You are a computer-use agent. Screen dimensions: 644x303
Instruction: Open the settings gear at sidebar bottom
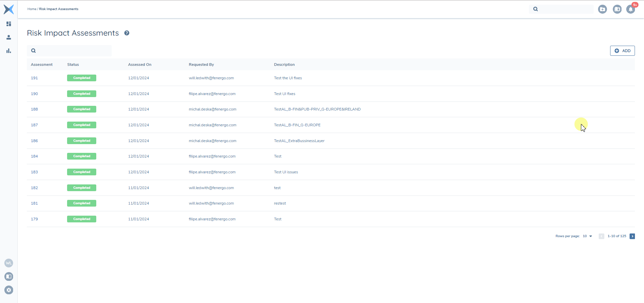pyautogui.click(x=9, y=290)
